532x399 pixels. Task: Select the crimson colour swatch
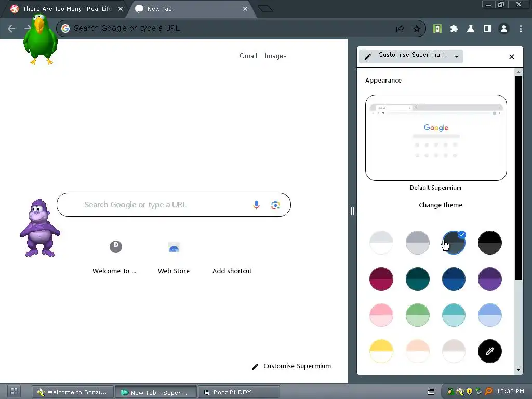coord(381,279)
